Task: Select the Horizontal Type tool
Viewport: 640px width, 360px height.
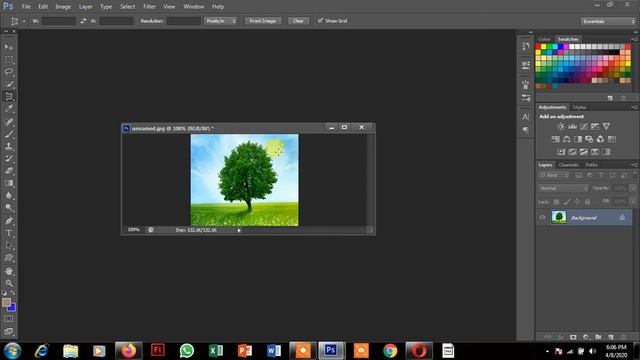Action: click(9, 233)
